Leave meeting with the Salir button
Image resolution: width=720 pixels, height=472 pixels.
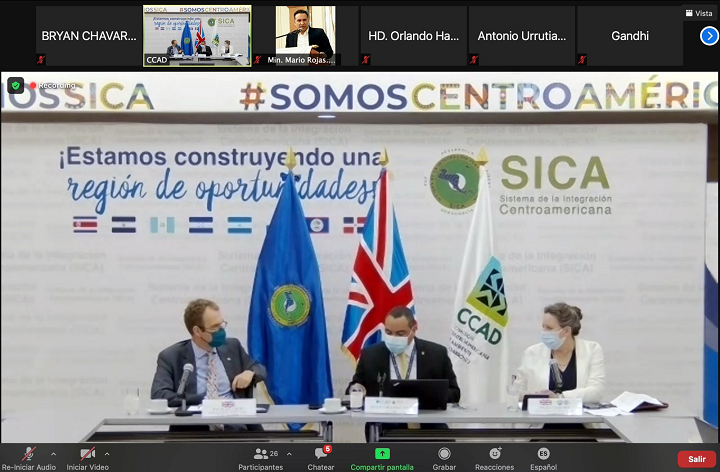pyautogui.click(x=697, y=459)
